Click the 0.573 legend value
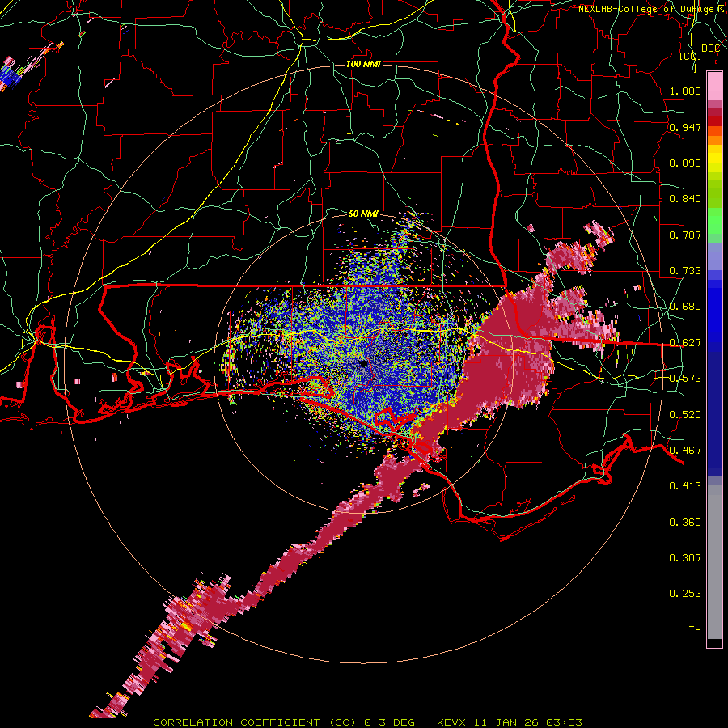 (x=685, y=379)
